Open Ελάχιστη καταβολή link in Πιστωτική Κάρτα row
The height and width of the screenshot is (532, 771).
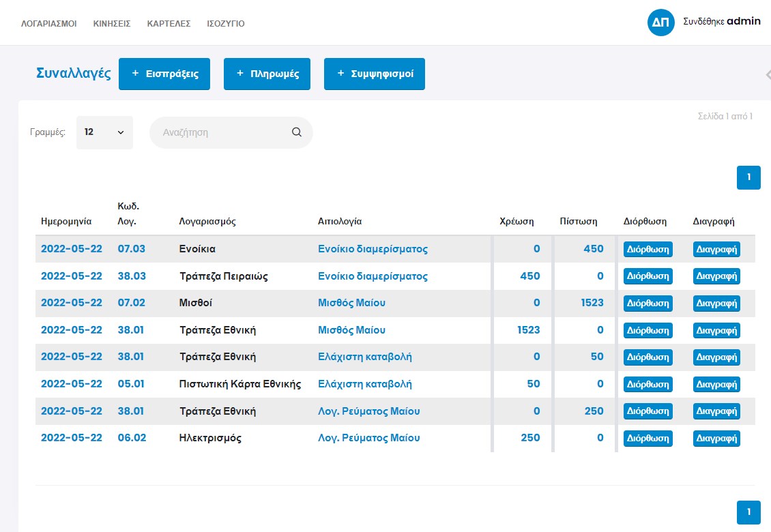(x=365, y=384)
